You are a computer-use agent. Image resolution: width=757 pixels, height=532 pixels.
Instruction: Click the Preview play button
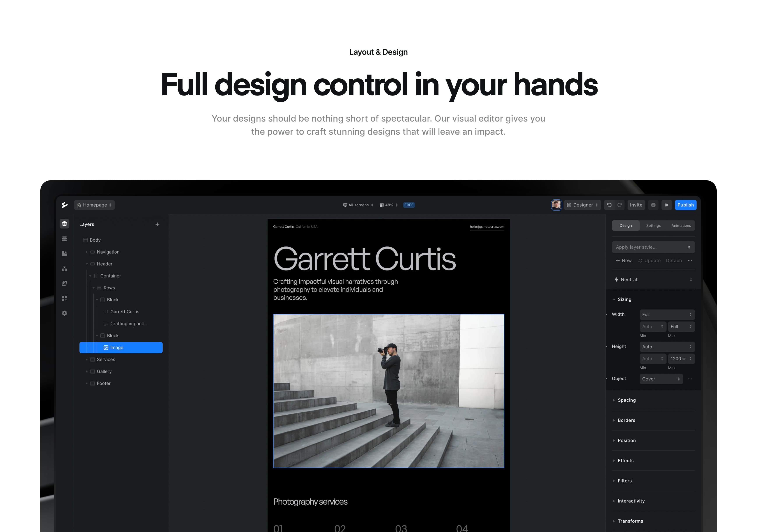(667, 205)
